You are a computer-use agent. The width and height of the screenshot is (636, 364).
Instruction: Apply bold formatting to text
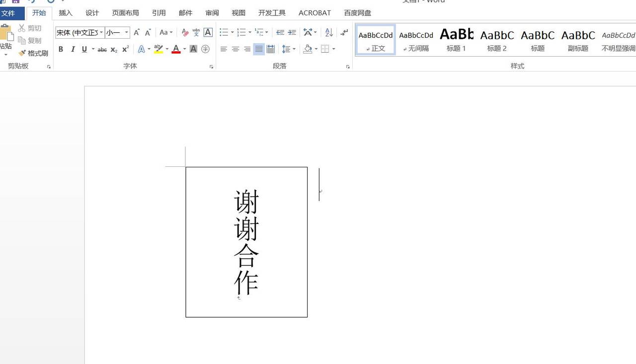pos(61,49)
